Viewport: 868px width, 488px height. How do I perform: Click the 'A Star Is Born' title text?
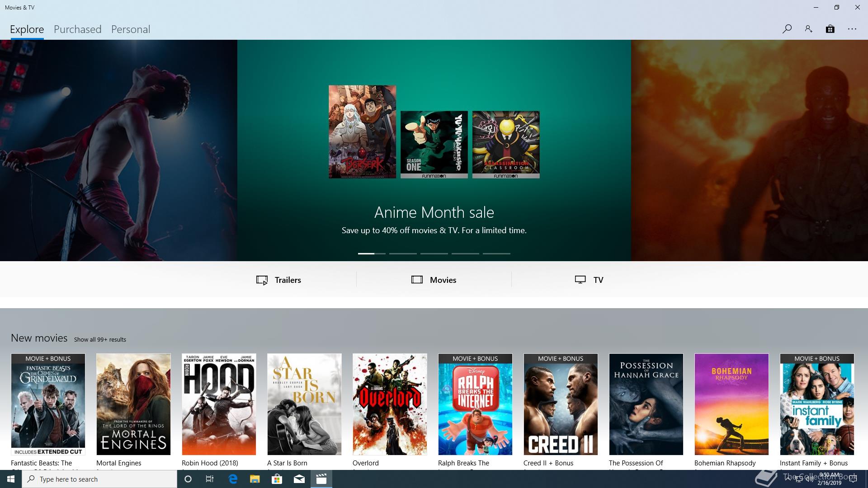[x=287, y=463]
